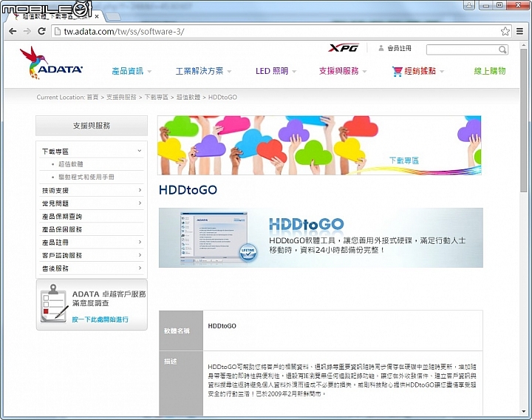Screen dimensions: 532x420
Task: Open a new browser tab
Action: 113,16
